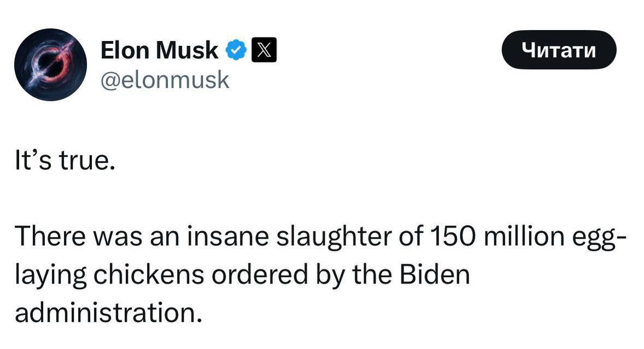Image resolution: width=644 pixels, height=349 pixels.
Task: Click the black X affiliate badge
Action: [263, 51]
